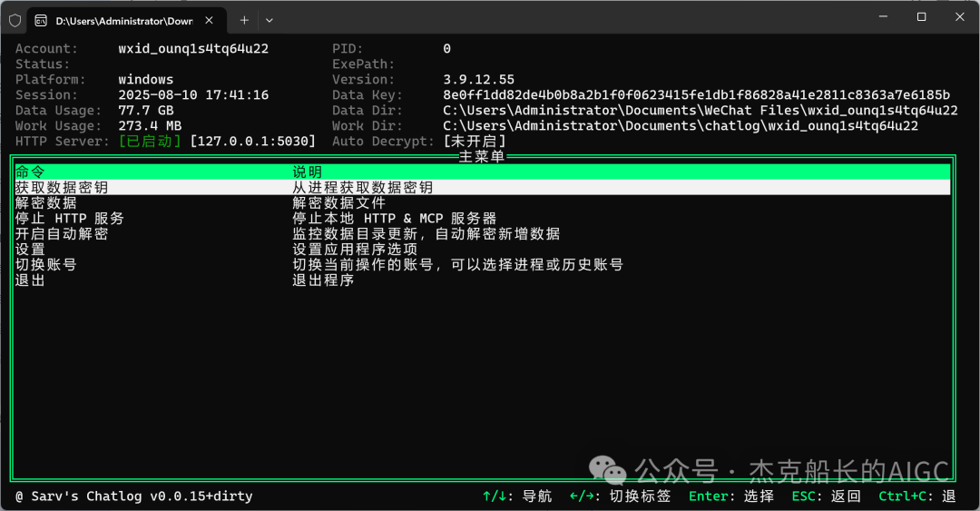This screenshot has width=980, height=511.
Task: Click the Data Key hash value
Action: 696,95
